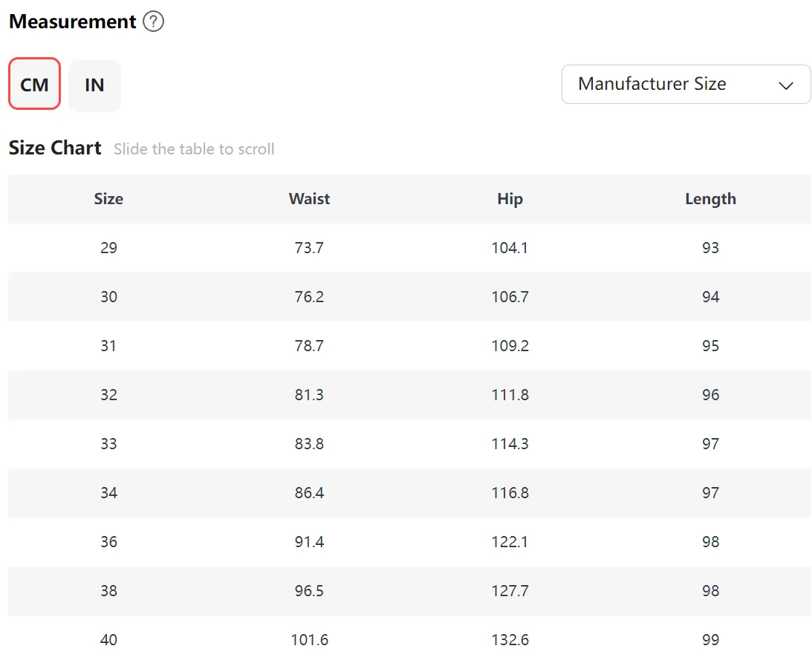This screenshot has height=666, width=812.
Task: Open the Manufacturer Size dropdown
Action: point(685,84)
